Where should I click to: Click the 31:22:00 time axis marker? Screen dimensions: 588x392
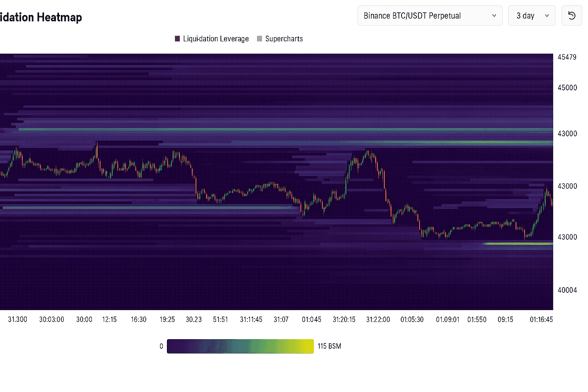point(378,319)
